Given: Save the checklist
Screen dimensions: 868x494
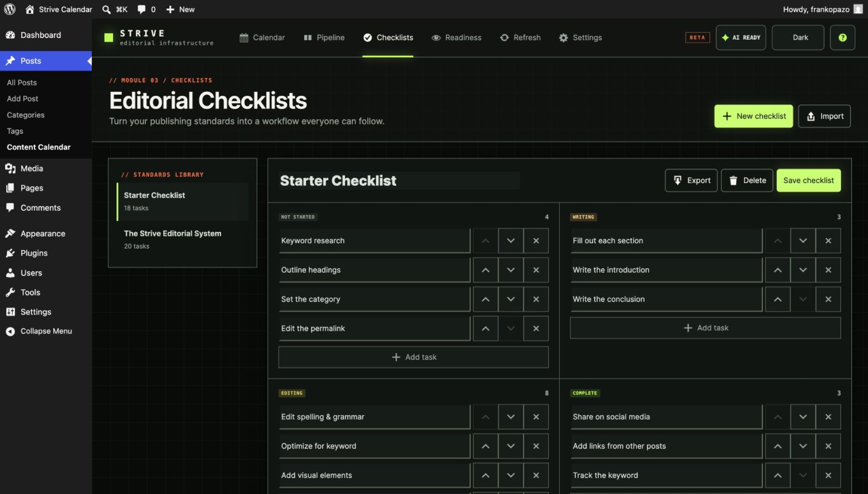Looking at the screenshot, I should pos(808,180).
